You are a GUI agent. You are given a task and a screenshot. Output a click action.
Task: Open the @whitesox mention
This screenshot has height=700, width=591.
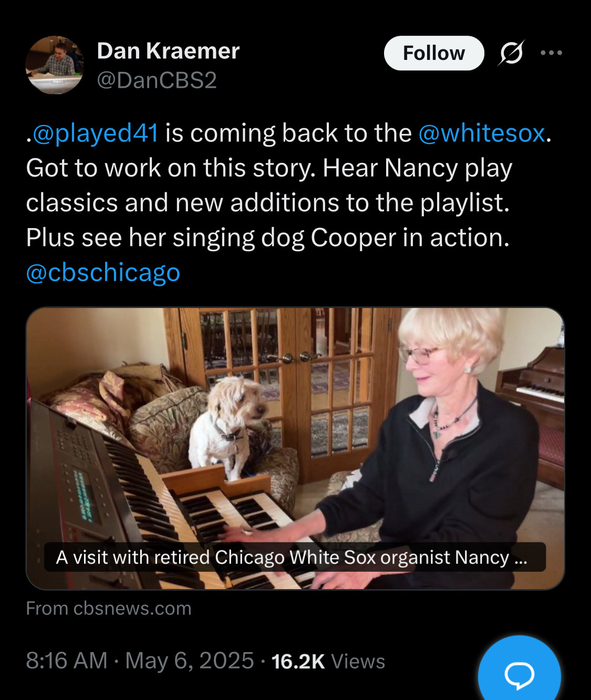click(482, 133)
